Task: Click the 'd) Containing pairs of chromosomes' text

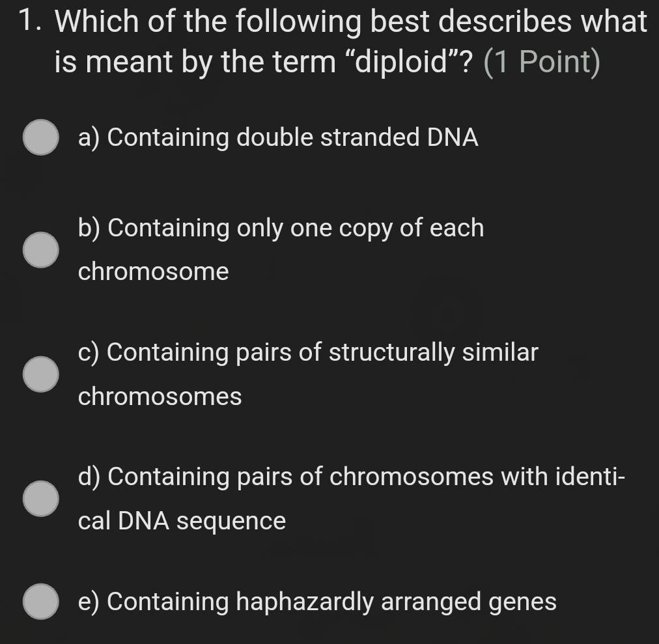Action: pos(351,477)
